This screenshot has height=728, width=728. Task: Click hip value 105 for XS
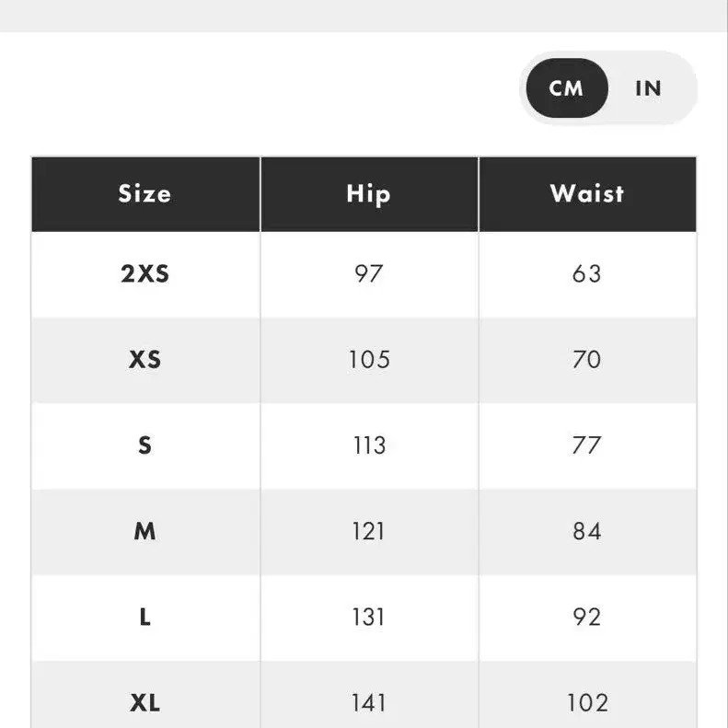369,359
